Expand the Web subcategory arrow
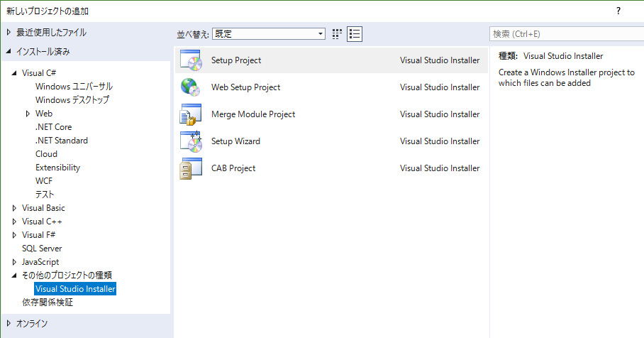Image resolution: width=644 pixels, height=338 pixels. click(28, 114)
